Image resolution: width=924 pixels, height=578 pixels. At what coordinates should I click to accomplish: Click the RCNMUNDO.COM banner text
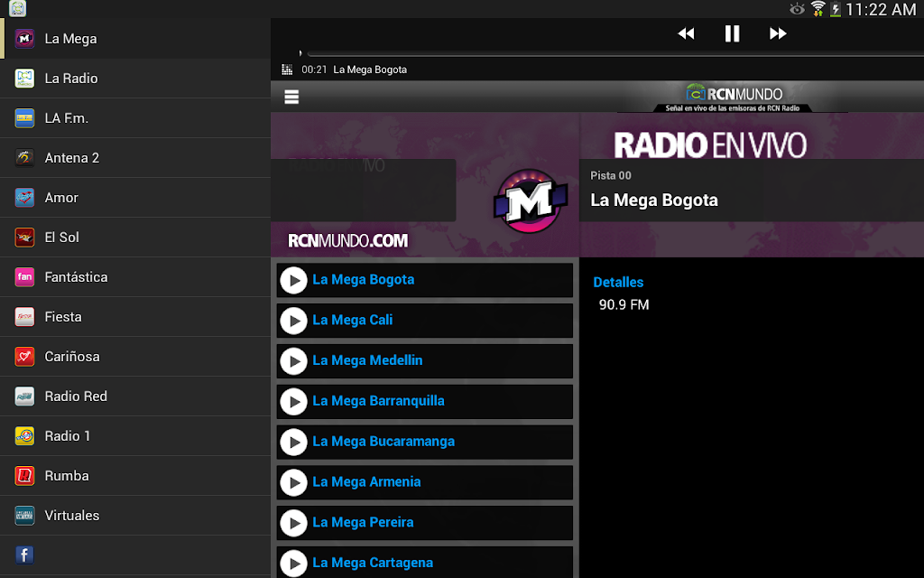tap(347, 240)
